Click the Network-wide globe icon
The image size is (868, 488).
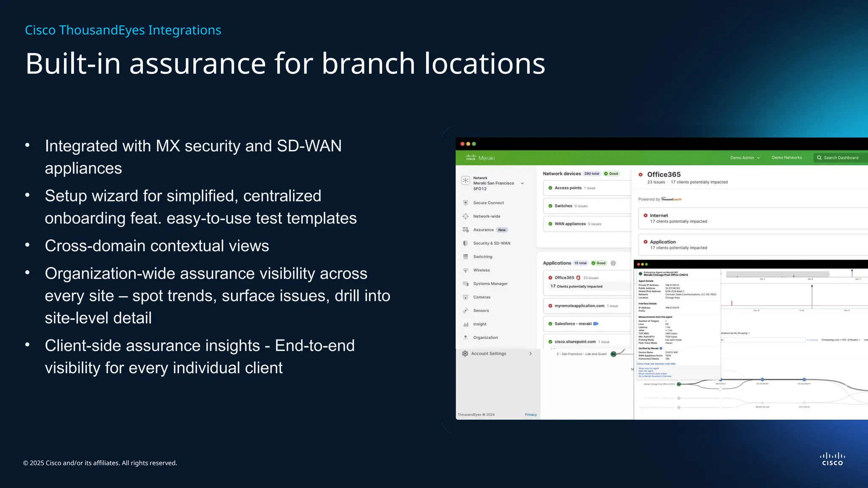point(465,216)
